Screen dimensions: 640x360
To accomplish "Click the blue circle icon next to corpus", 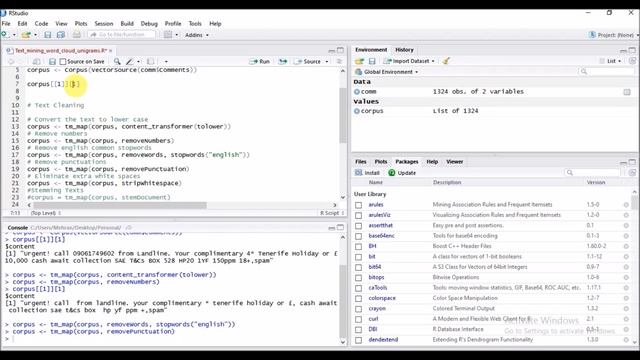I will click(x=357, y=111).
